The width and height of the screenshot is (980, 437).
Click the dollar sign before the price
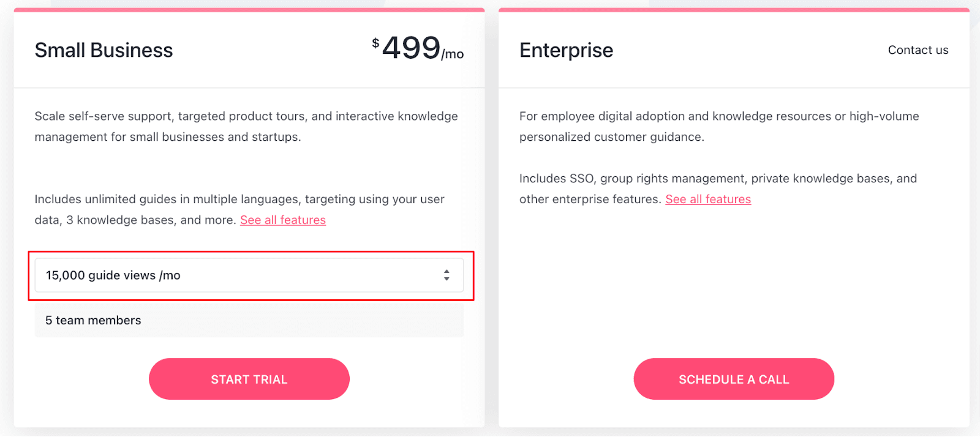[375, 43]
